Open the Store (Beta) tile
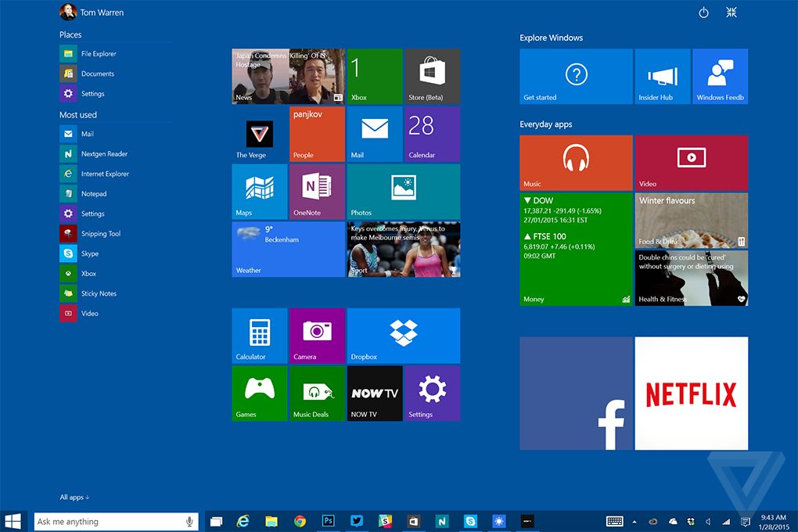This screenshot has width=798, height=532. [432, 77]
